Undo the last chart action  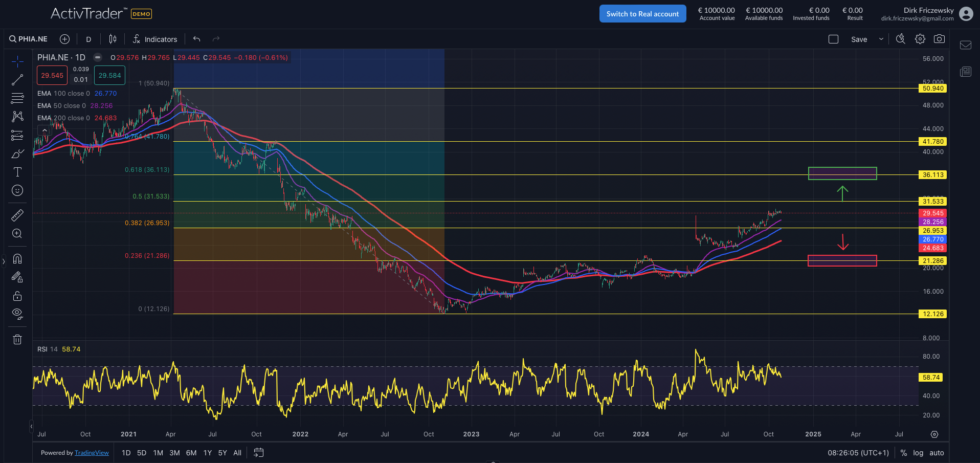[197, 39]
